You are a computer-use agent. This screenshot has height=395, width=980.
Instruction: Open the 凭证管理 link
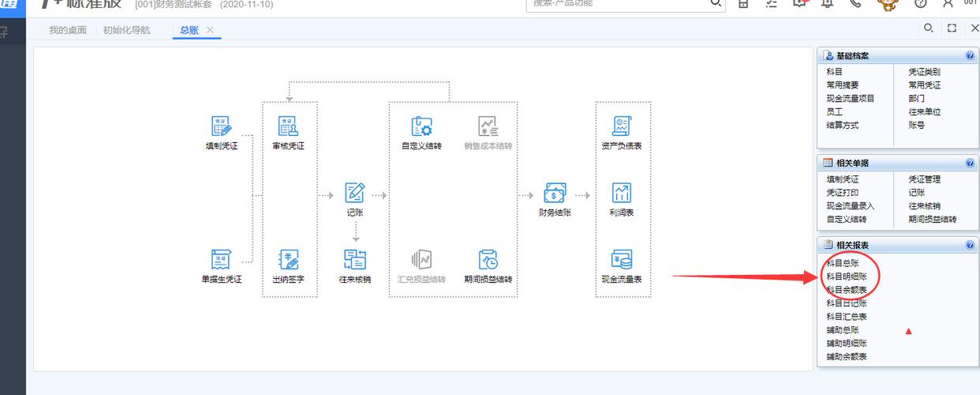(925, 179)
